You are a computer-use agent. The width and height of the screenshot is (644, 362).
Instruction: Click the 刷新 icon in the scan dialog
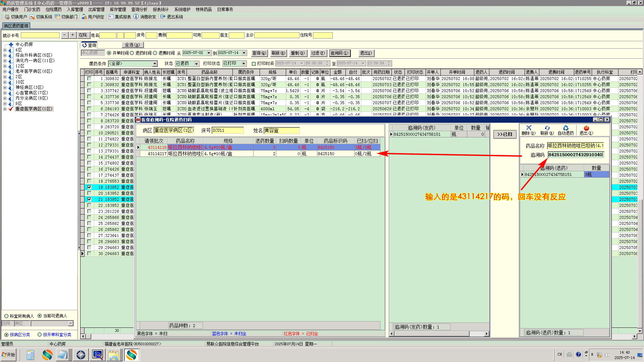tap(547, 128)
